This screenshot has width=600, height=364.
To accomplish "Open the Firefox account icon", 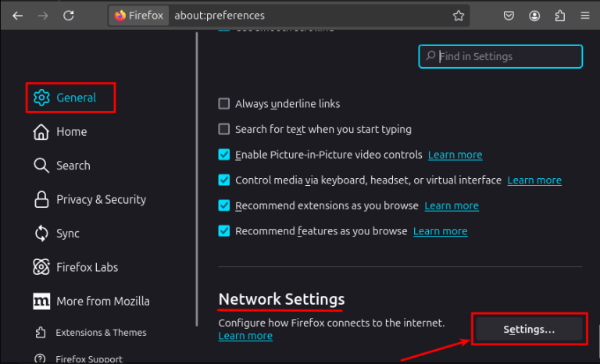I will (534, 16).
